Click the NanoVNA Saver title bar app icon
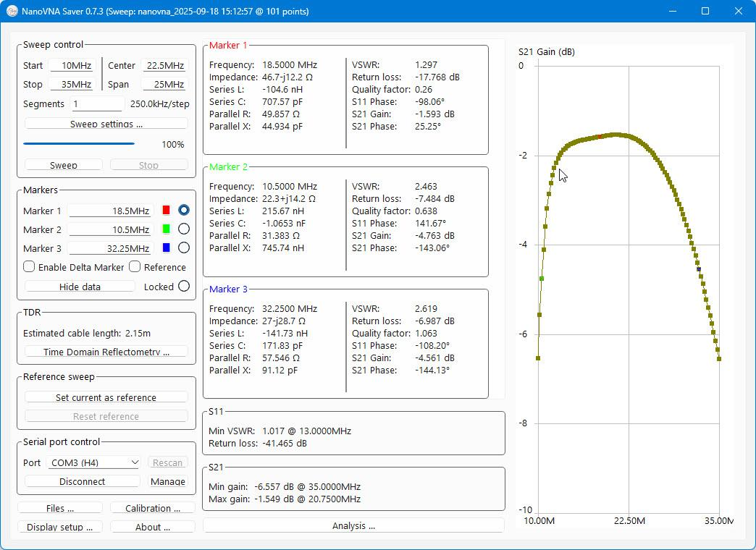The image size is (756, 550). pyautogui.click(x=12, y=11)
